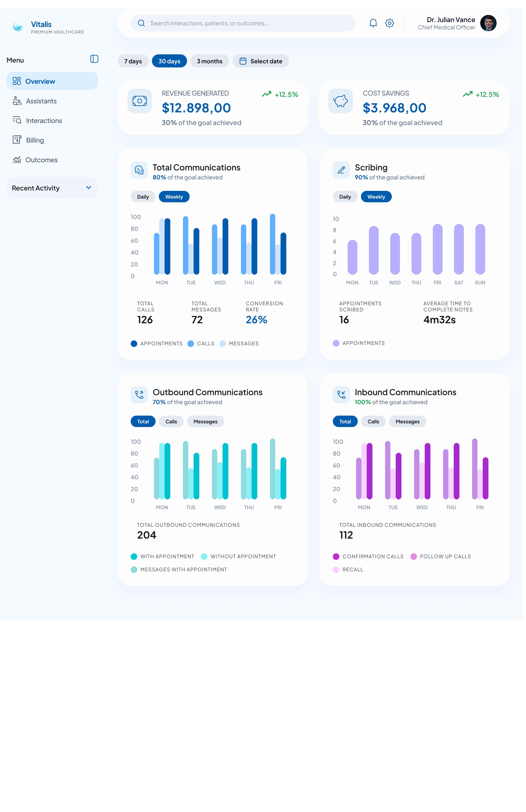Toggle Scribing chart to Daily view
The image size is (526, 812).
(345, 197)
